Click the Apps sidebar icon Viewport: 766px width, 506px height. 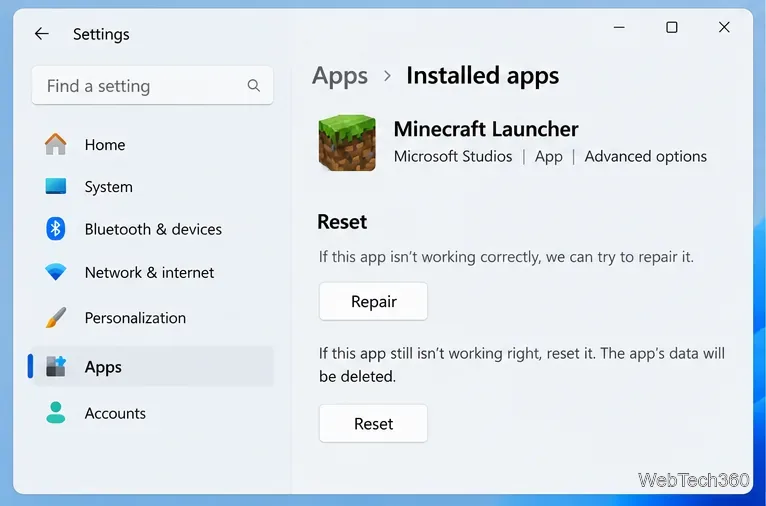[56, 366]
